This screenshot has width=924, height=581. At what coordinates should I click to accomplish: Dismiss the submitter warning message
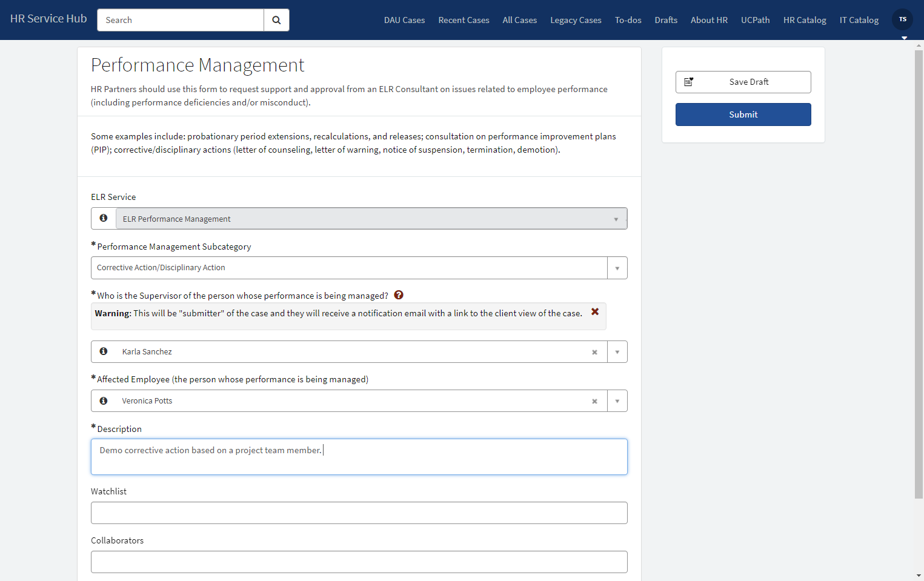[595, 311]
